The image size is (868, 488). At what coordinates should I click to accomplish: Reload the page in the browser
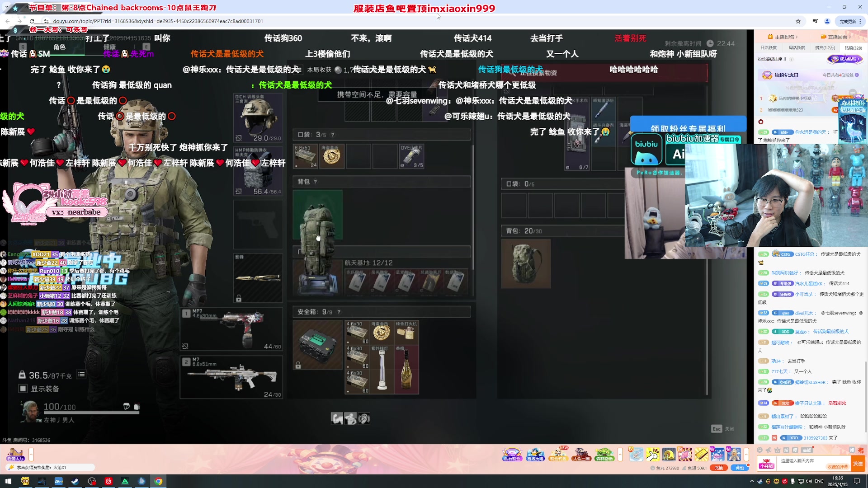[x=32, y=21]
